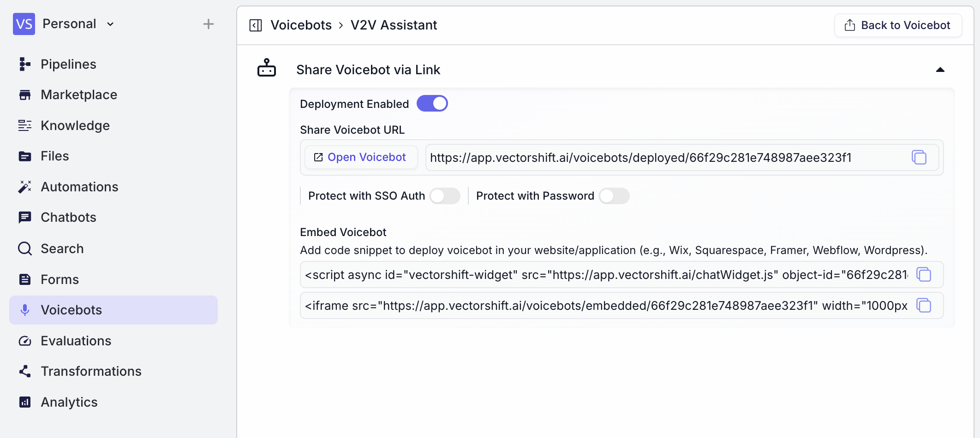Image resolution: width=980 pixels, height=438 pixels.
Task: Navigate to Voicebots via the breadcrumb
Action: click(x=301, y=25)
